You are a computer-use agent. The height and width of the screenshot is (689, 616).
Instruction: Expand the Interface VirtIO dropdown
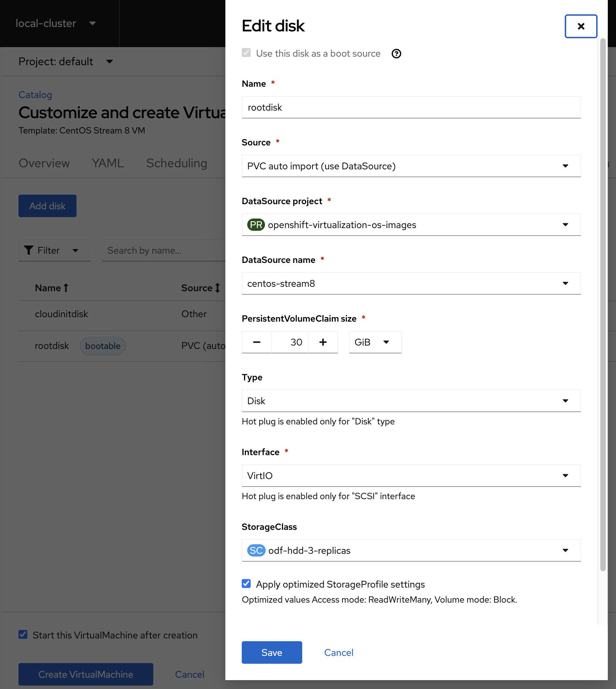coord(411,476)
